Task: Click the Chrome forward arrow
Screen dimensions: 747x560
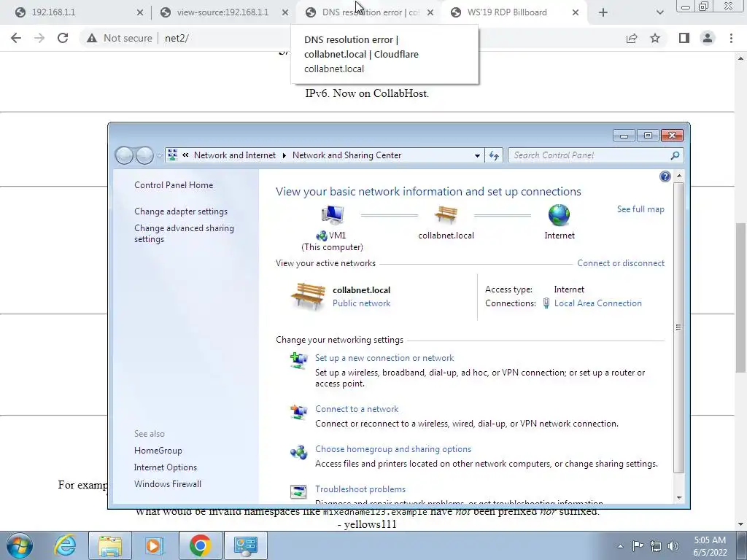Action: click(39, 38)
